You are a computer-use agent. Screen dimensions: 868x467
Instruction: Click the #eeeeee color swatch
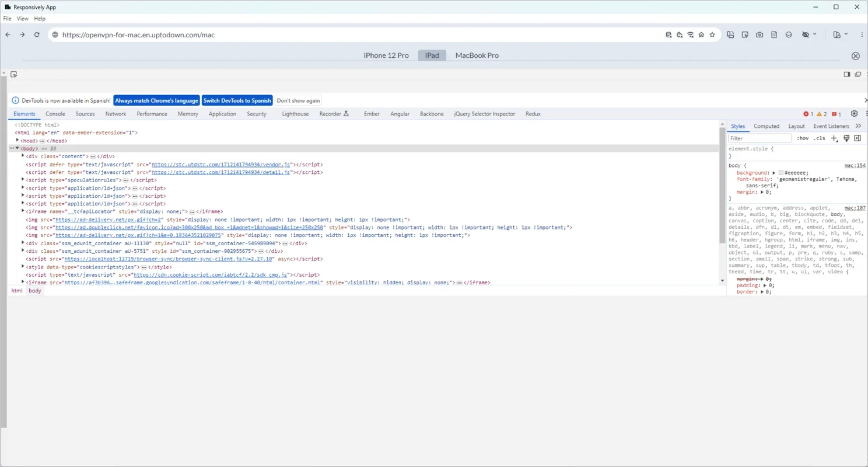(781, 173)
